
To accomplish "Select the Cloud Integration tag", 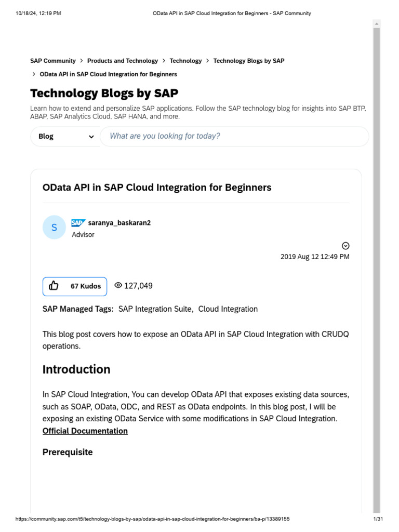I will tap(228, 309).
